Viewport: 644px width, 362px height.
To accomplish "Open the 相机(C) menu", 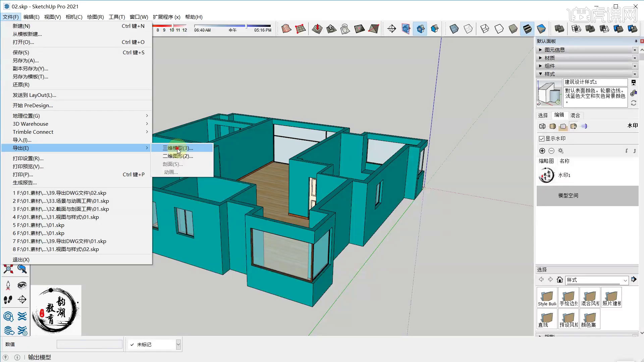I will [74, 17].
